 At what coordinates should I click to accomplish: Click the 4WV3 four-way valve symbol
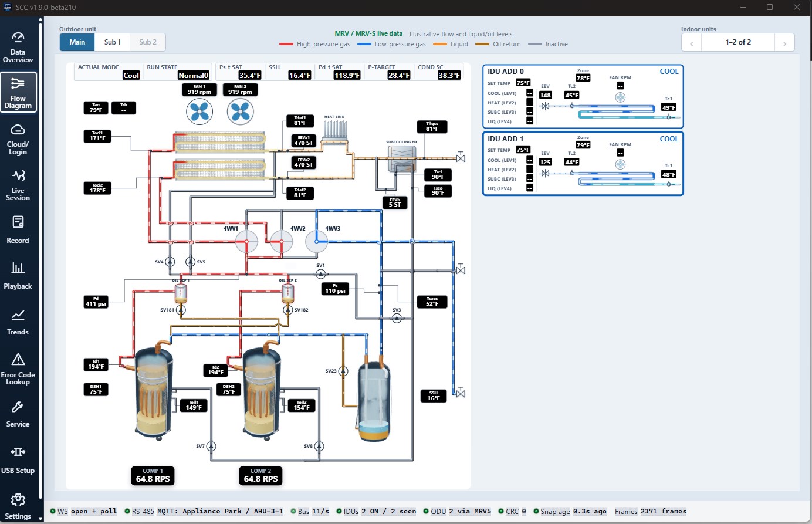coord(317,241)
